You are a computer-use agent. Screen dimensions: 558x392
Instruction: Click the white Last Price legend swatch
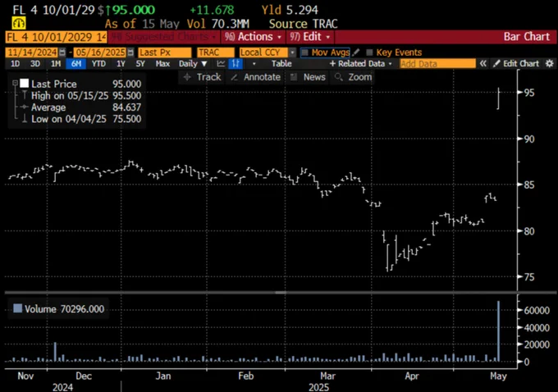point(24,84)
